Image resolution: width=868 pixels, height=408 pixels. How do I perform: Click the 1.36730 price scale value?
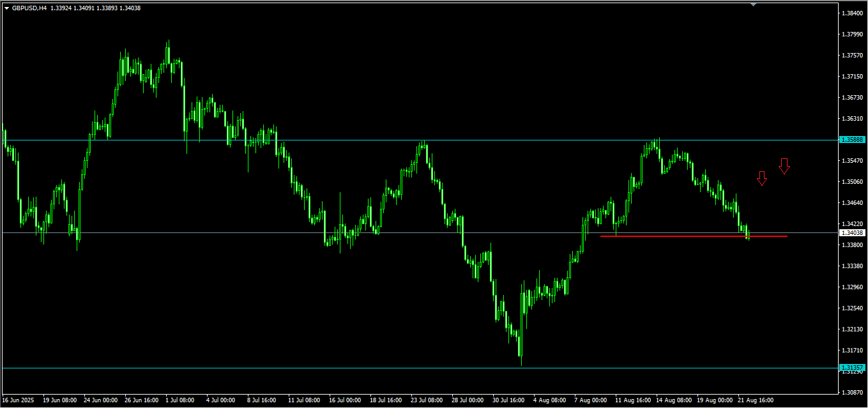852,98
